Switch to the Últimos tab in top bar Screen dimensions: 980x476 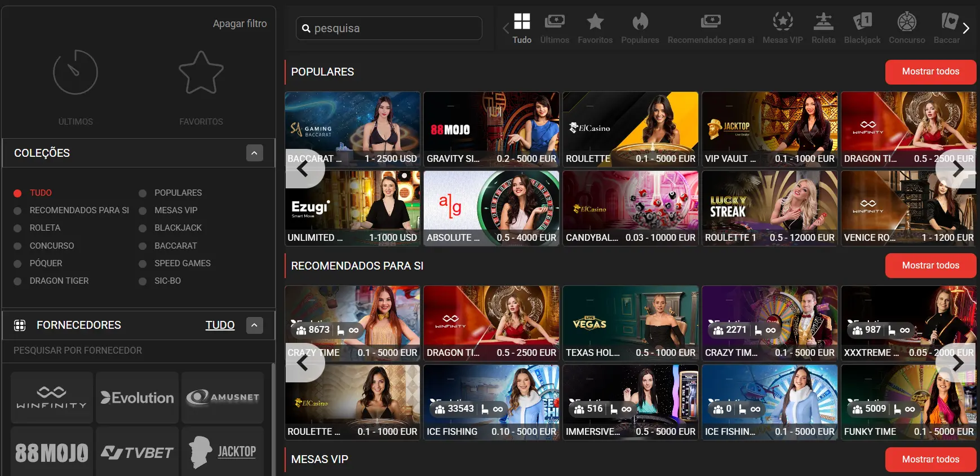coord(555,29)
